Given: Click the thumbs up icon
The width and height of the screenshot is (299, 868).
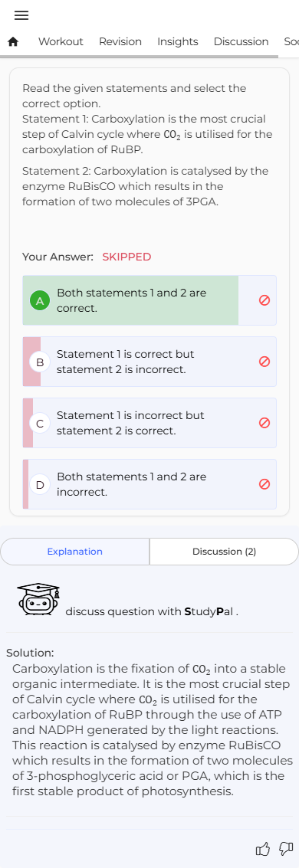Looking at the screenshot, I should [x=263, y=849].
